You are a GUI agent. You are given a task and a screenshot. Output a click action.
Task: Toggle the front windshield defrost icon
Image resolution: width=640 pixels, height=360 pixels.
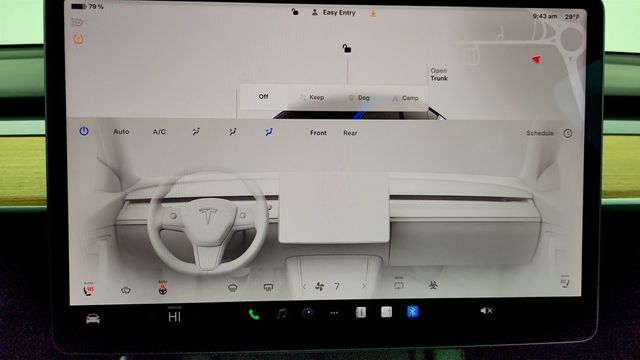pyautogui.click(x=232, y=288)
